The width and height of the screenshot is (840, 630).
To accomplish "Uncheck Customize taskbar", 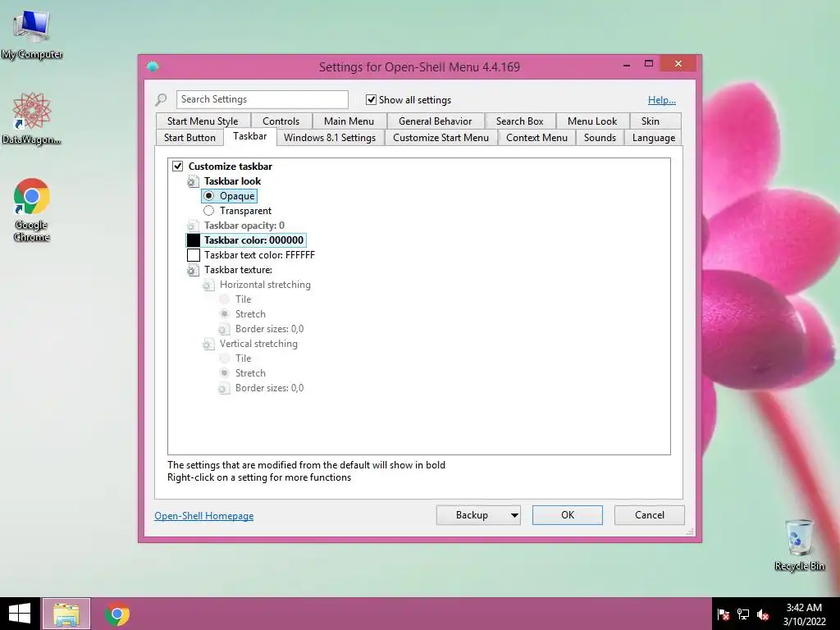I will click(x=178, y=166).
